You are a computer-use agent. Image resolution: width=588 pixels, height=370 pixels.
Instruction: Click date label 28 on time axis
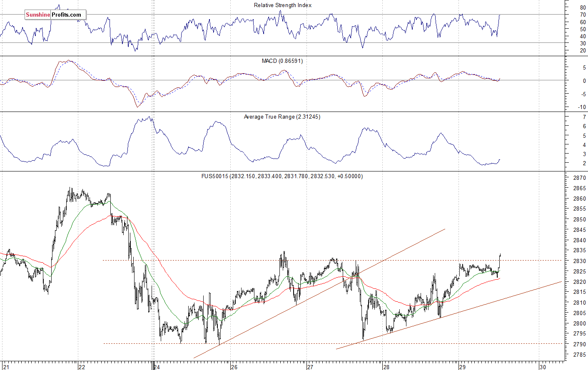click(386, 367)
